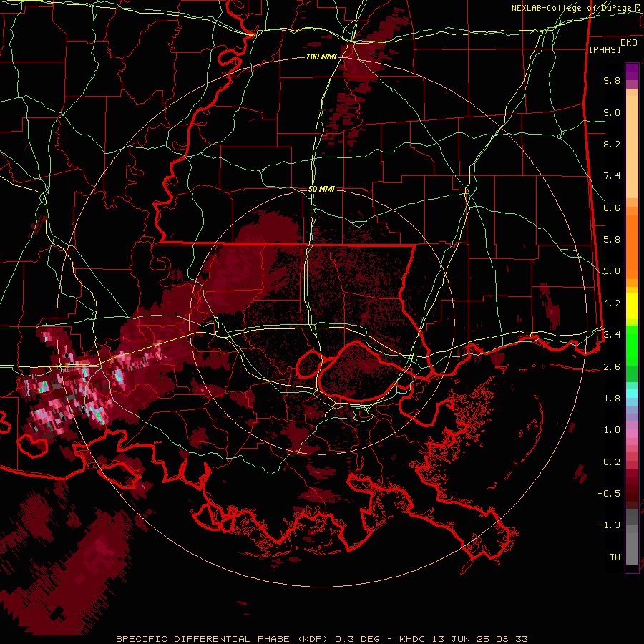The height and width of the screenshot is (644, 644).
Task: Click the 8.2 value on color scale
Action: click(x=612, y=144)
